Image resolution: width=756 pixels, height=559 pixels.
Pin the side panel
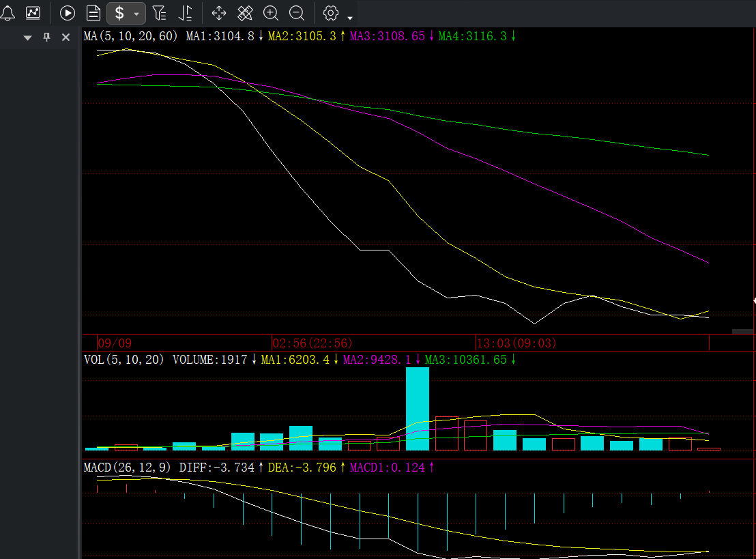point(47,37)
